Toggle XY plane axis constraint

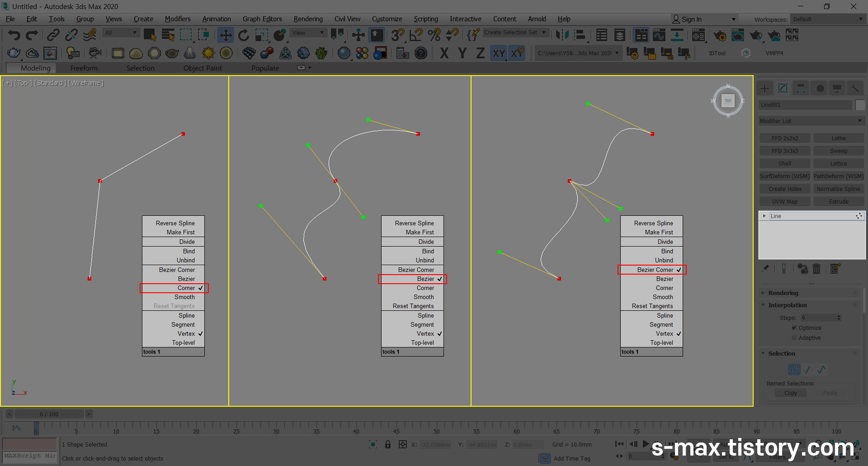(x=499, y=53)
